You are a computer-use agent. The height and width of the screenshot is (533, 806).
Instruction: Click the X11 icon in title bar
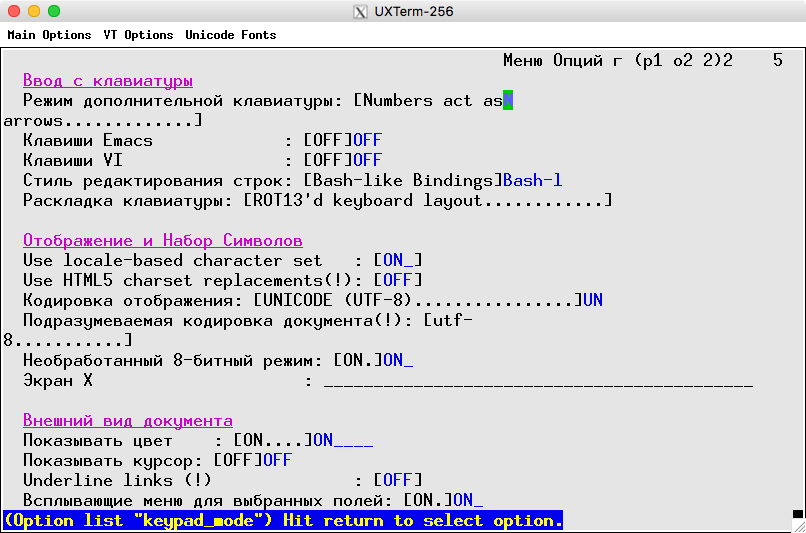pyautogui.click(x=361, y=12)
